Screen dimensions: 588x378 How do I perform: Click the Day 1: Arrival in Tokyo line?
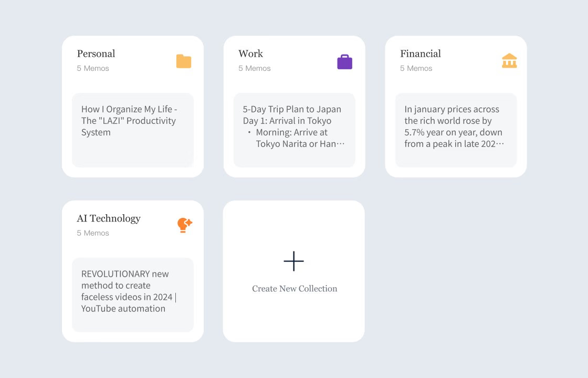point(287,121)
